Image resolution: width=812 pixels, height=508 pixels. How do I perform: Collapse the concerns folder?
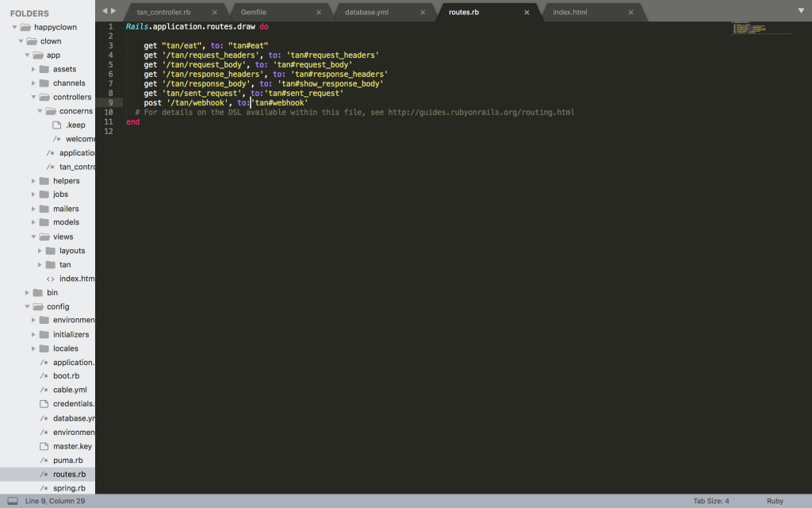[x=40, y=111]
